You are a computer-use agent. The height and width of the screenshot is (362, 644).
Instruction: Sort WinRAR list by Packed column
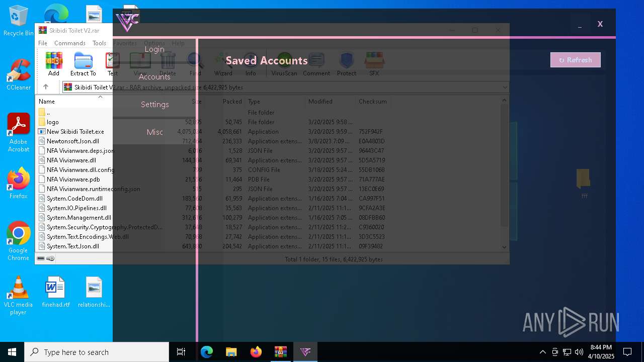(232, 102)
